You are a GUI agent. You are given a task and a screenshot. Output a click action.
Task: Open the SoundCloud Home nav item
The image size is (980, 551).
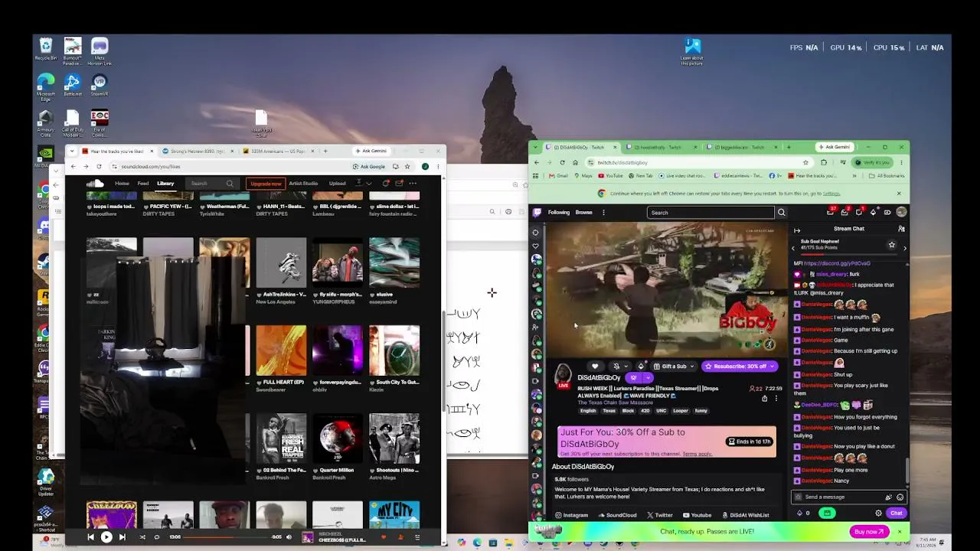(x=122, y=184)
